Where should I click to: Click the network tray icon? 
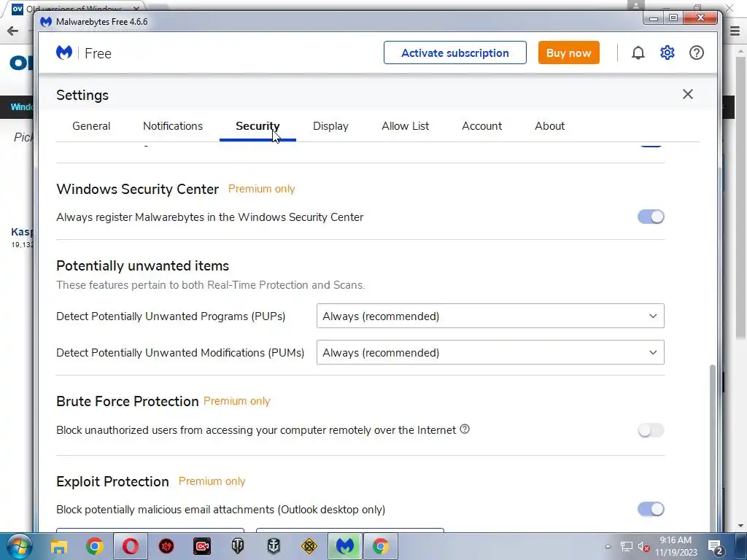pos(626,547)
